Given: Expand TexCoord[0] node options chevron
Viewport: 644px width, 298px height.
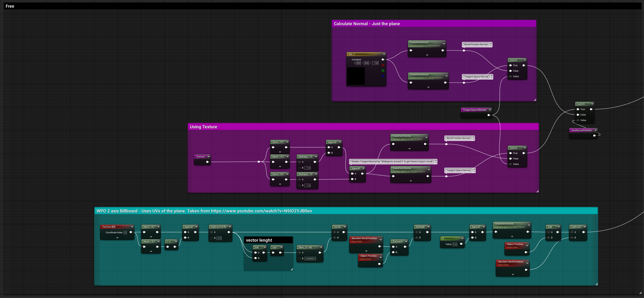Looking at the screenshot, I should pos(117,238).
